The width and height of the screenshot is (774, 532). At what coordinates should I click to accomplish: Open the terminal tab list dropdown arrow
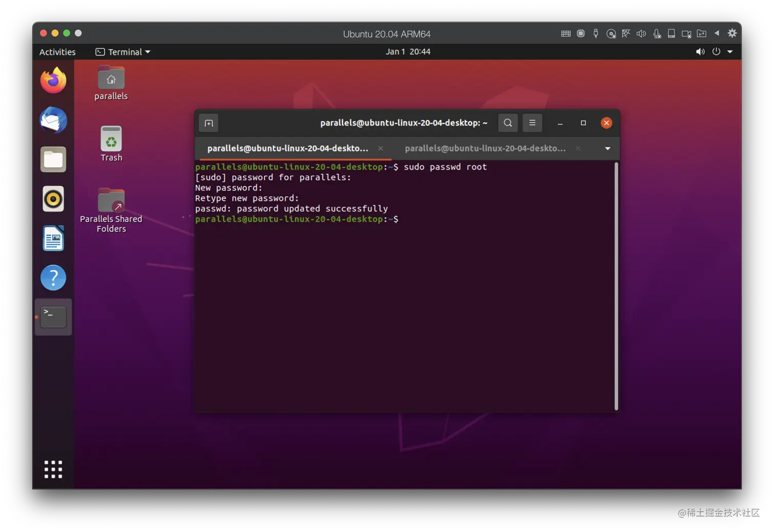607,148
